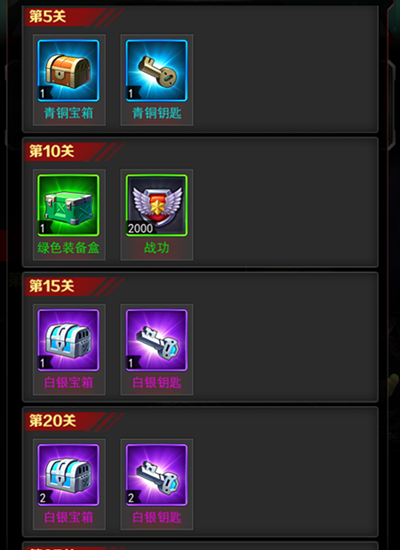The image size is (400, 550).
Task: Click the 白银宝箱 chest under 第15关
Action: click(x=68, y=340)
